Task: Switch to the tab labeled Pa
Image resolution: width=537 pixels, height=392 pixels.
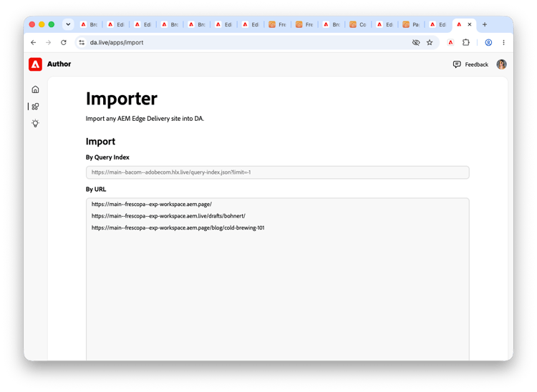Action: pyautogui.click(x=411, y=24)
